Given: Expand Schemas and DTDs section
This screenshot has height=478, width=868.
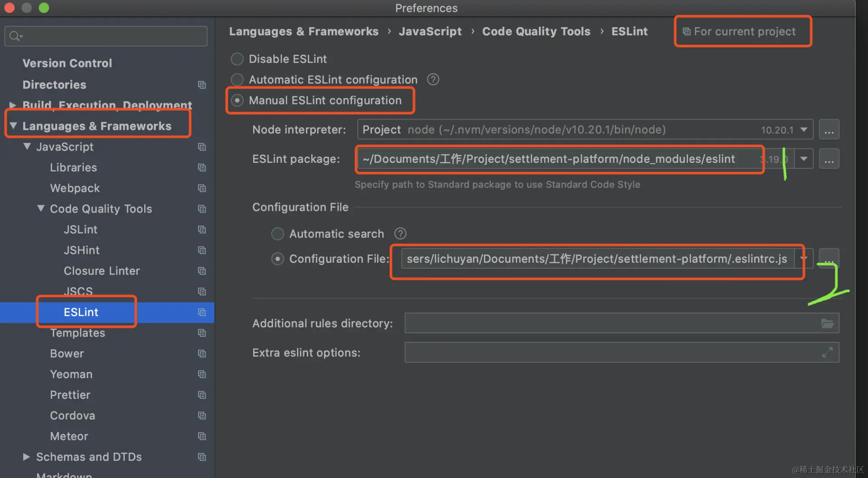Looking at the screenshot, I should click(x=27, y=457).
